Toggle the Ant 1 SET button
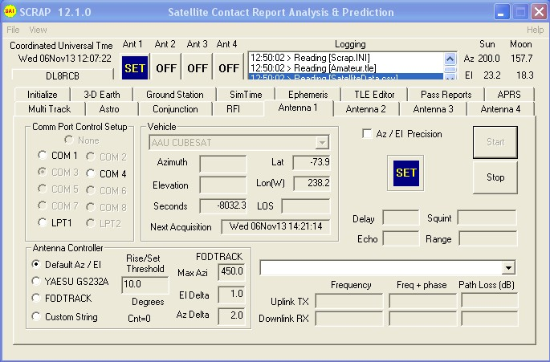 coord(135,68)
